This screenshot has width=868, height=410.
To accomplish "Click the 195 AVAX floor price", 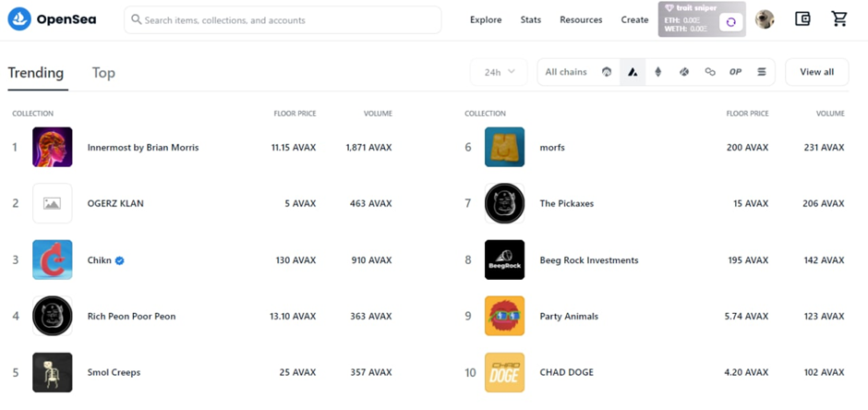I will 748,260.
